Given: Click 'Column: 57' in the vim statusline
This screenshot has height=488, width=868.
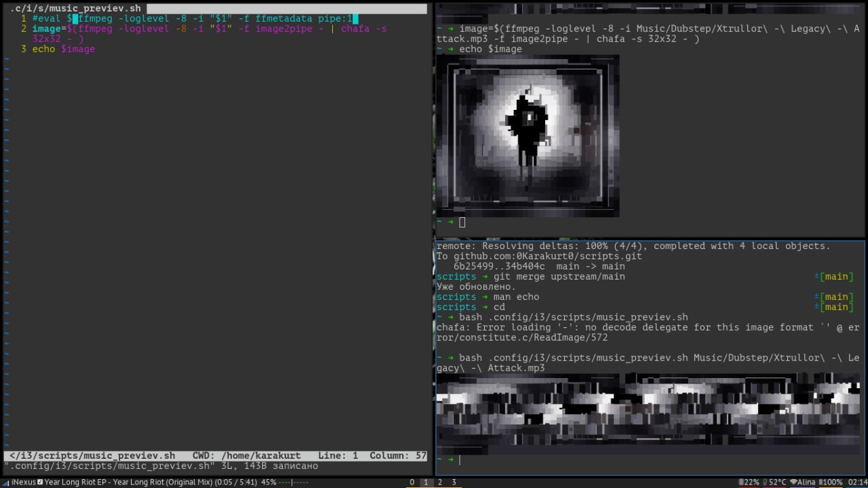Looking at the screenshot, I should pos(398,456).
